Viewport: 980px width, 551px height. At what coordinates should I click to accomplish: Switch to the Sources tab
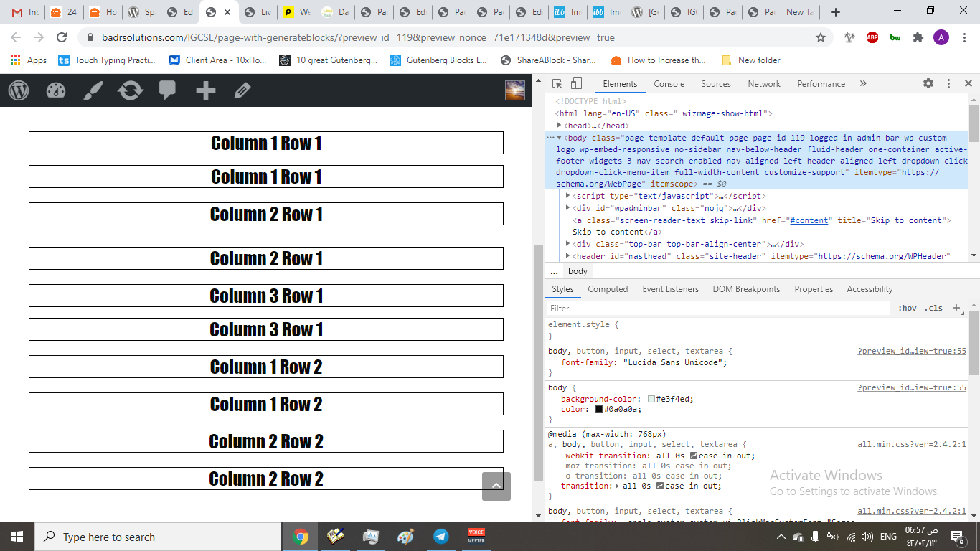716,84
